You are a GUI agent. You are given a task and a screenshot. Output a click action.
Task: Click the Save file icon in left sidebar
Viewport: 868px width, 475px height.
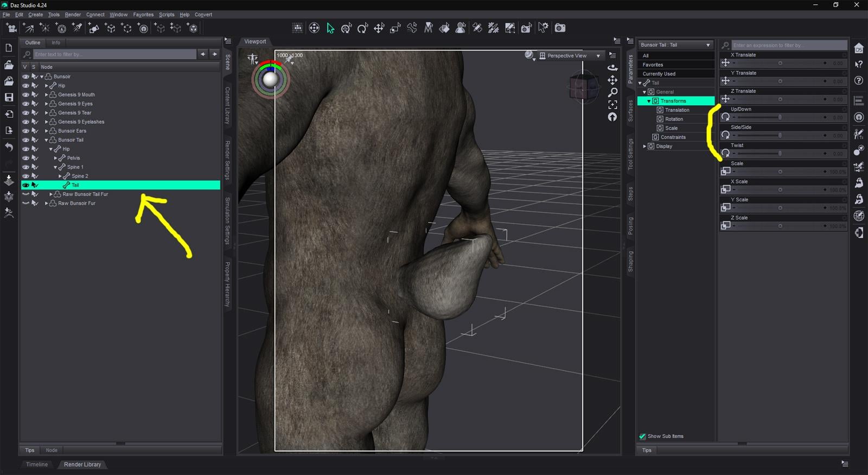coord(9,97)
